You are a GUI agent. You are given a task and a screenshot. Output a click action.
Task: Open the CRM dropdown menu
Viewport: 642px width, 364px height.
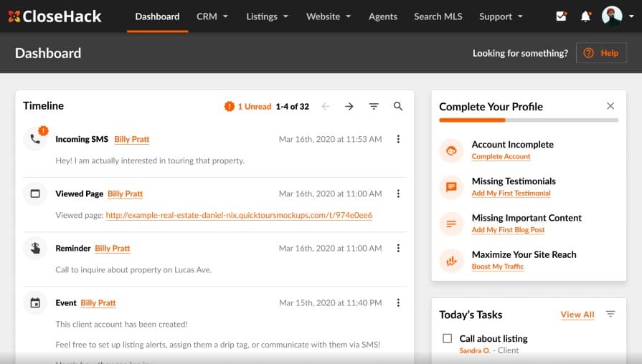click(x=212, y=16)
